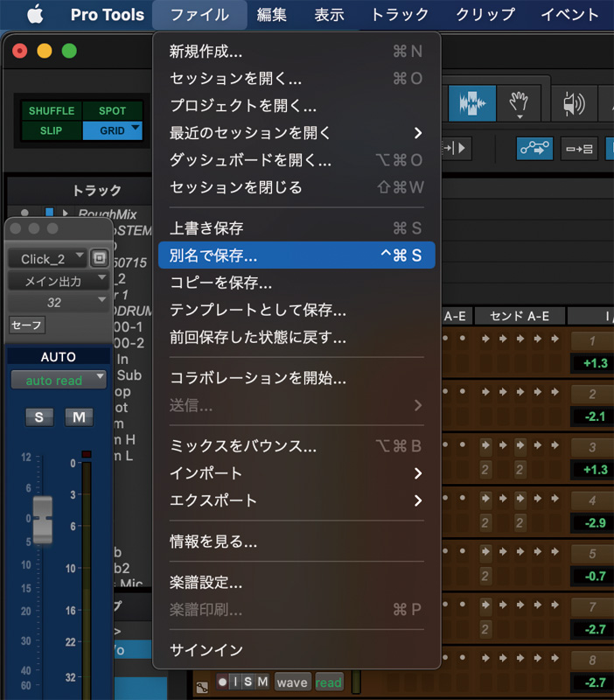The image size is (614, 700).
Task: Open the ファイル menu
Action: (200, 15)
